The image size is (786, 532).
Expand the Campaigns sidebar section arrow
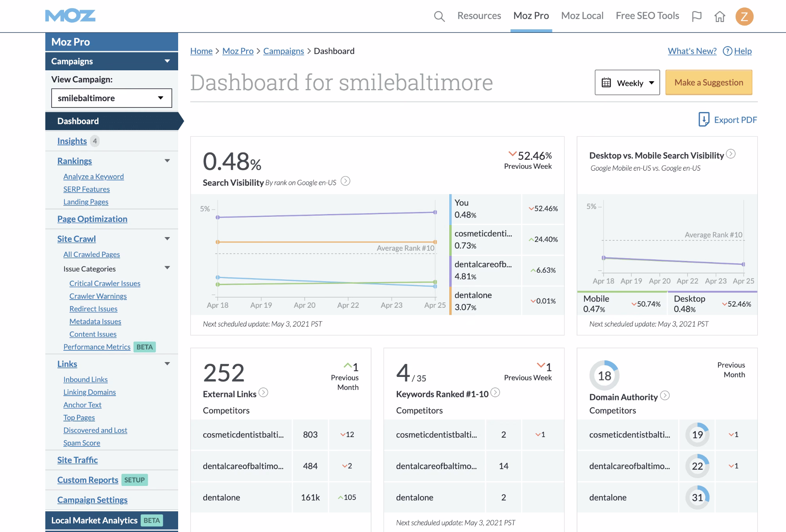[x=167, y=61]
